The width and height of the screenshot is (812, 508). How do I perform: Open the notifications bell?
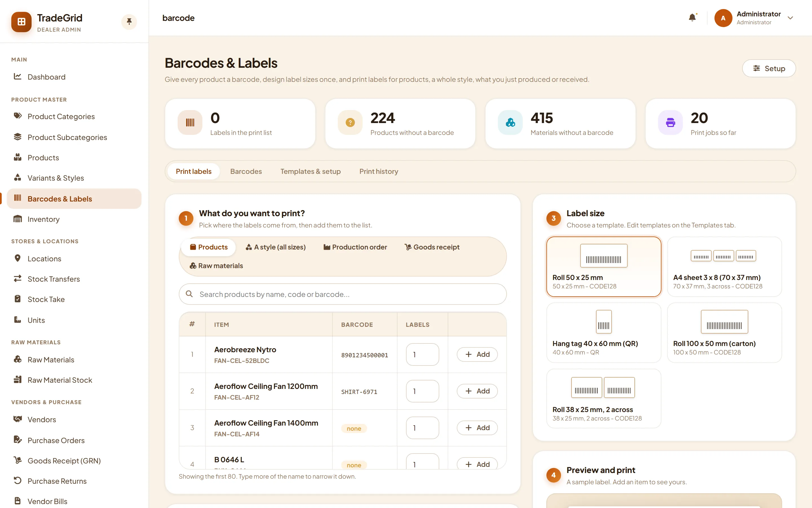692,17
